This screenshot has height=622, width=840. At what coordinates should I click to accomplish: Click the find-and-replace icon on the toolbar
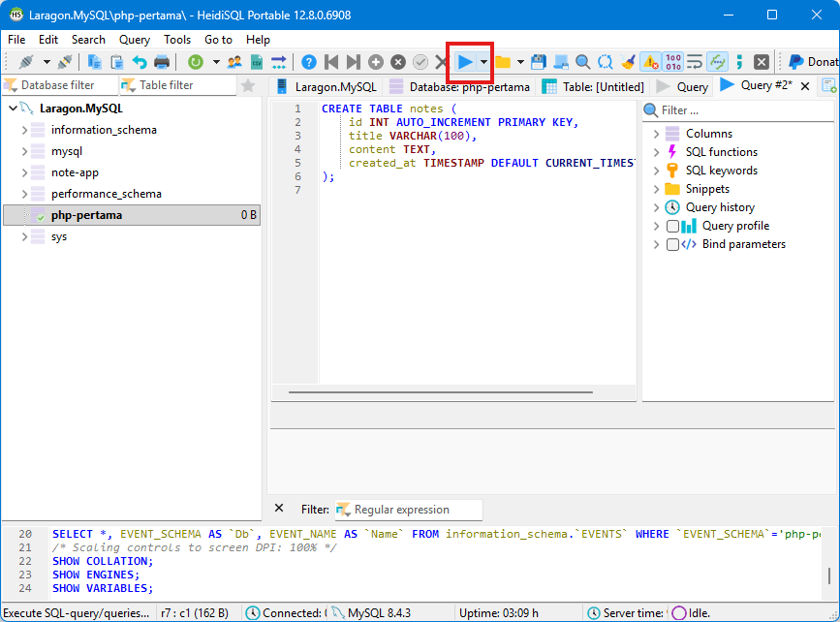click(x=606, y=61)
